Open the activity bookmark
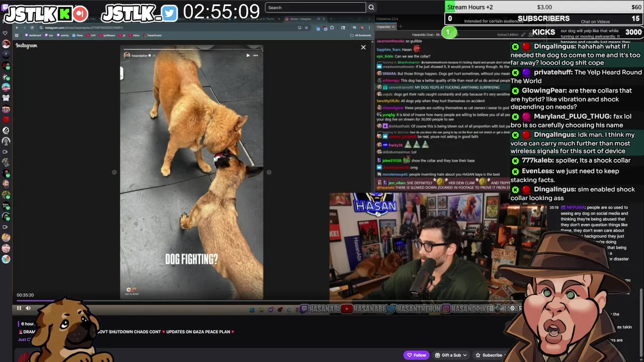The height and width of the screenshot is (362, 644). point(64,35)
